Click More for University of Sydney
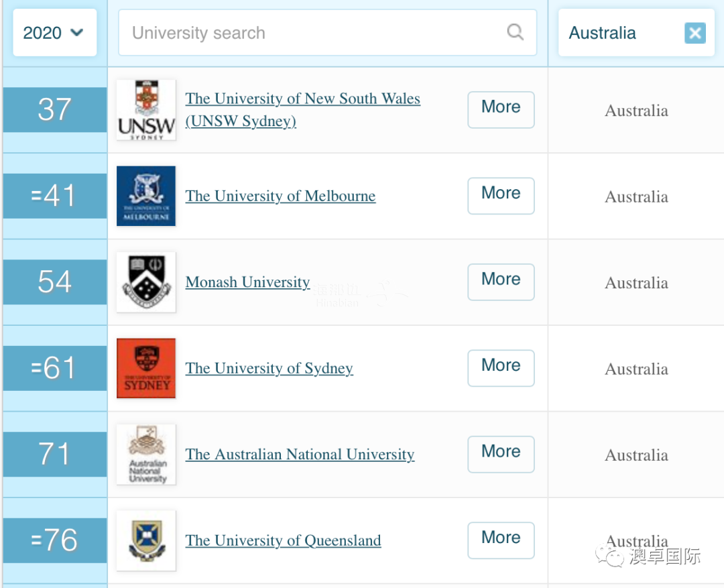Screen dimensions: 724x588 pyautogui.click(x=501, y=368)
